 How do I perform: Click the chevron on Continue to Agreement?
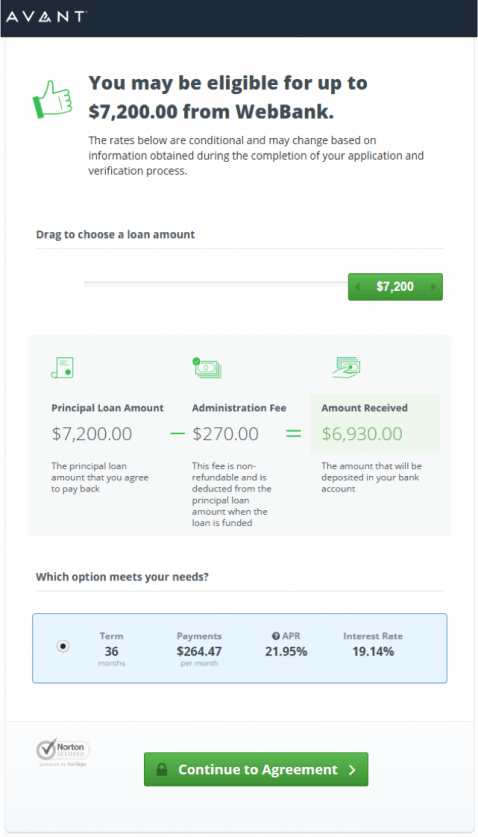click(x=352, y=769)
